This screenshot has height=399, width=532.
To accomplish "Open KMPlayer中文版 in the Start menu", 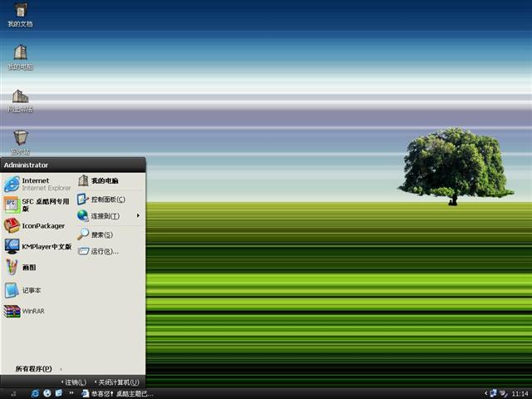I will point(37,246).
